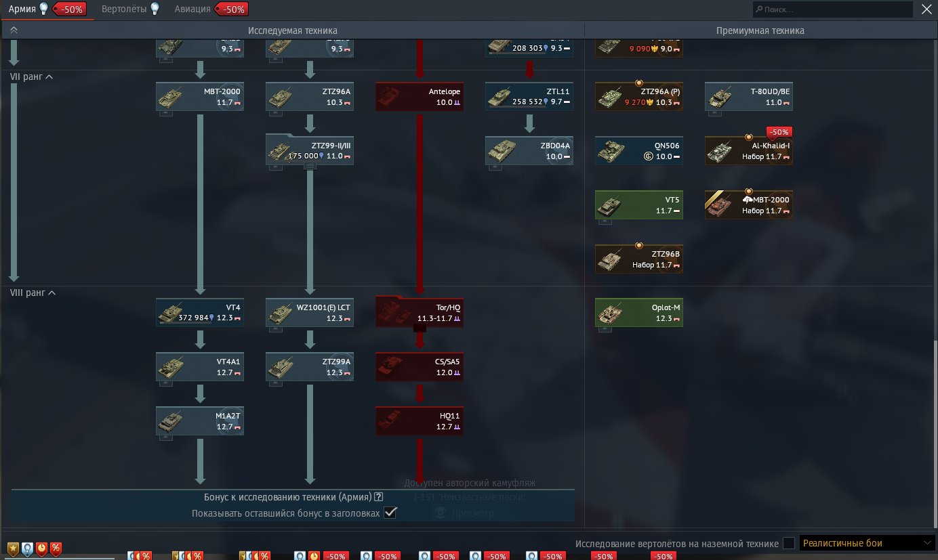The width and height of the screenshot is (938, 560).
Task: Open the Реалистичные бои mode dropdown
Action: 868,543
